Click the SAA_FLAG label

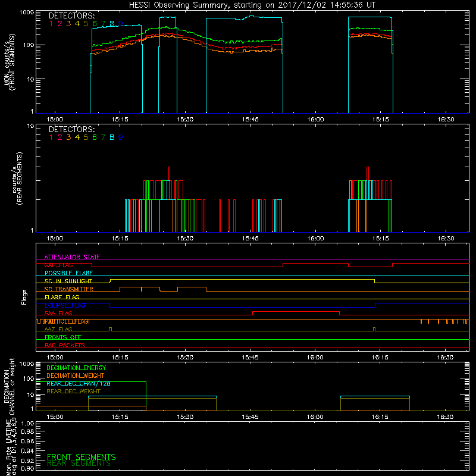point(58,314)
